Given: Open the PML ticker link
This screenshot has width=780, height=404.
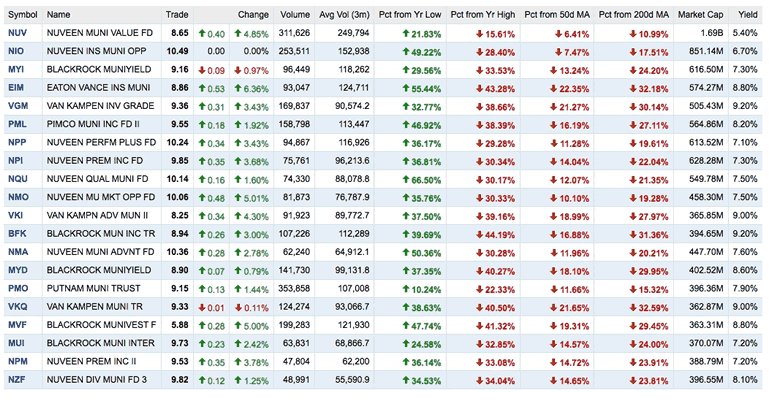Looking at the screenshot, I should (16, 124).
